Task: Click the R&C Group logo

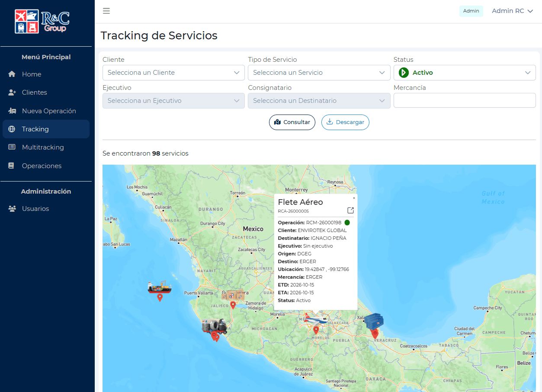Action: 42,21
